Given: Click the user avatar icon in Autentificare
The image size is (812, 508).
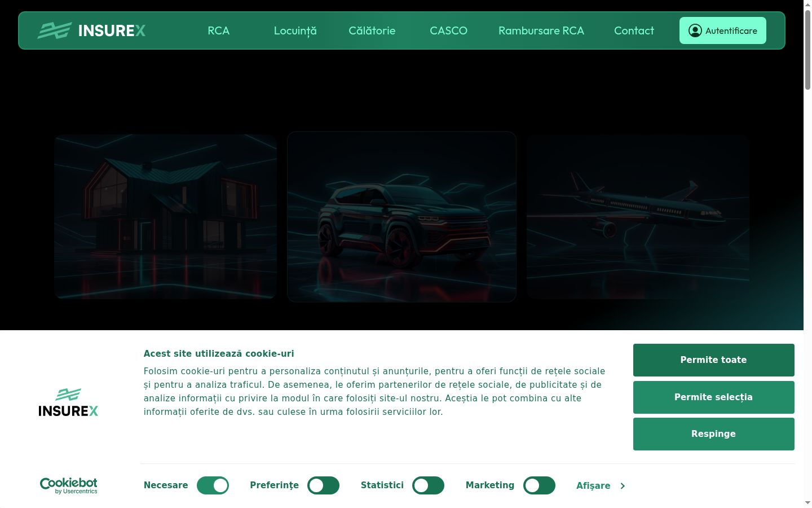Looking at the screenshot, I should (695, 30).
